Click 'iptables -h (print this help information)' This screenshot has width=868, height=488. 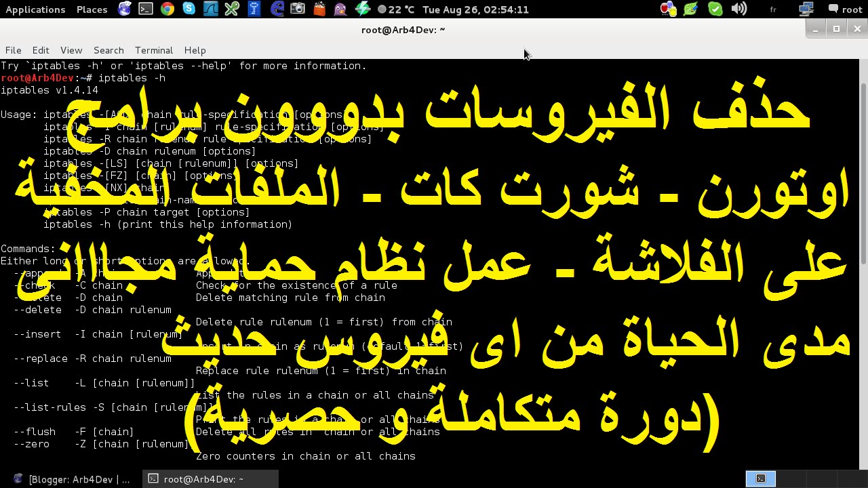click(168, 224)
